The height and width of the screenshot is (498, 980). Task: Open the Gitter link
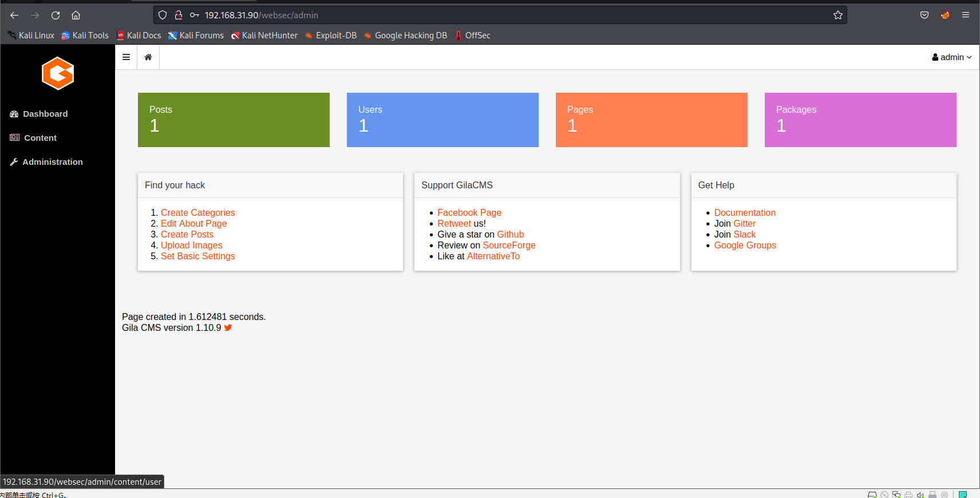(x=745, y=224)
